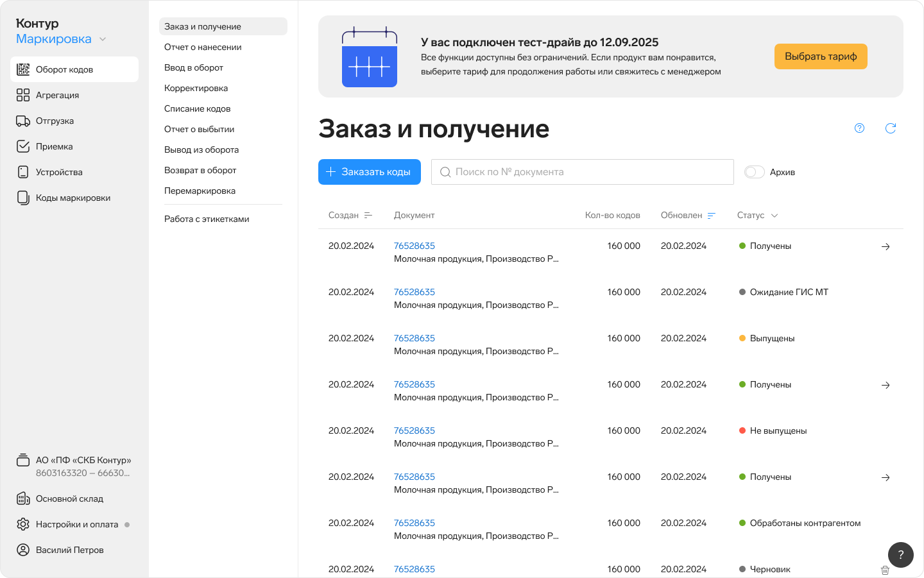Select Отчет о нанесении menu item
This screenshot has width=924, height=578.
point(203,47)
